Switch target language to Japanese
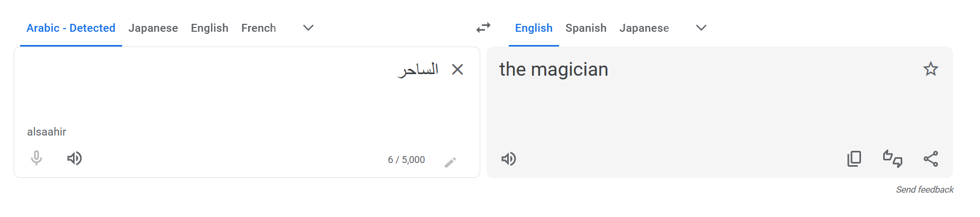This screenshot has width=980, height=217. point(644,28)
